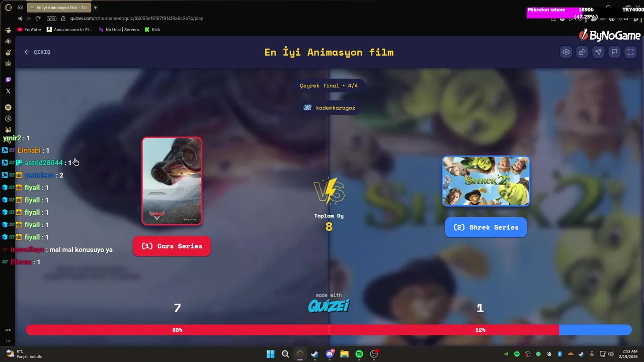
Task: Open the No Hesi | Servers bookmark
Action: [118, 30]
